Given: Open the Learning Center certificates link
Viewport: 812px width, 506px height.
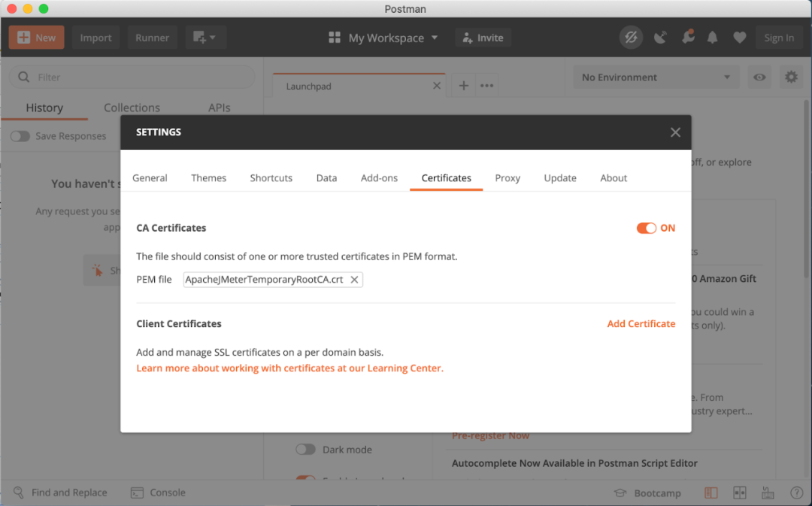Looking at the screenshot, I should (289, 368).
